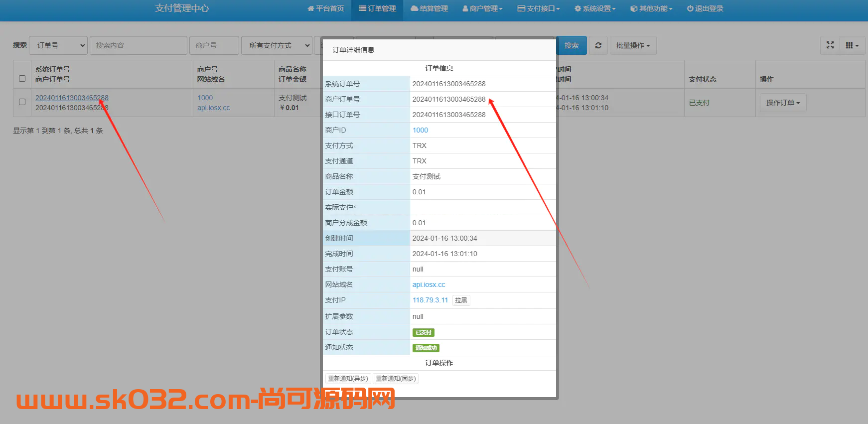Screen dimensions: 868x424
Task: Click the 显示第 1 到第 1 条 pagination text
Action: point(58,131)
